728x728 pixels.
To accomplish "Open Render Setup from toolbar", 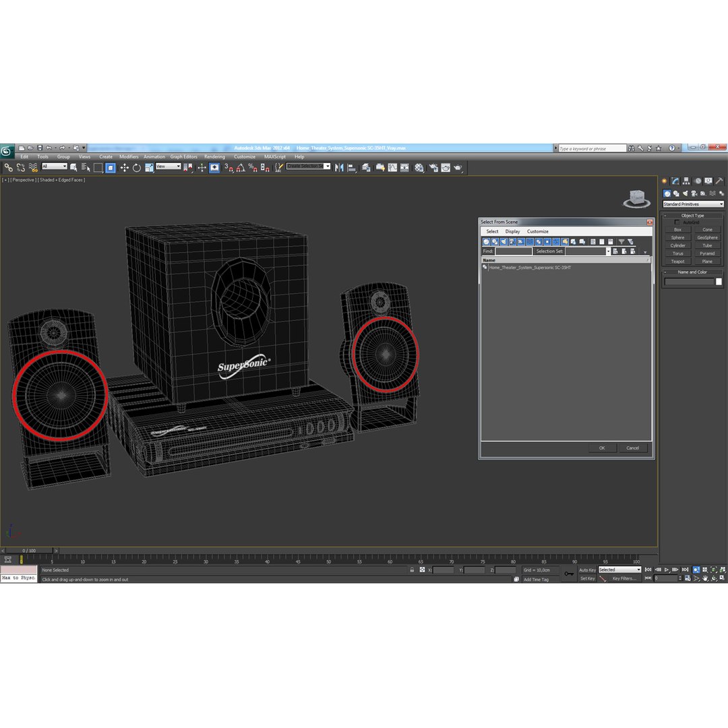I will pos(433,168).
